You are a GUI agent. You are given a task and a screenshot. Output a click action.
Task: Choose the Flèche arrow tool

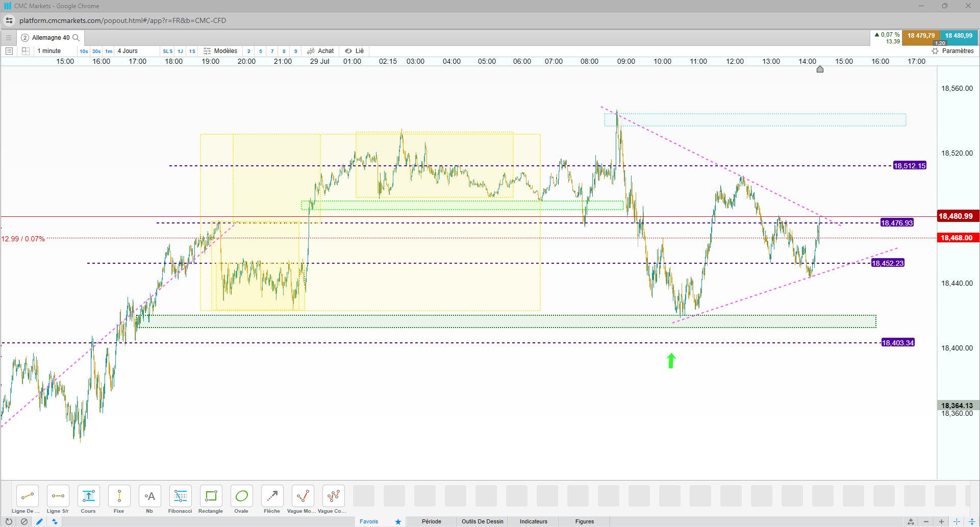pos(272,499)
